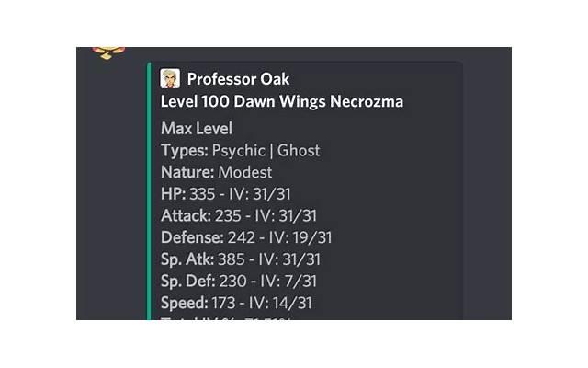Click the Sp. Def label
The width and height of the screenshot is (588, 368).
click(x=187, y=282)
